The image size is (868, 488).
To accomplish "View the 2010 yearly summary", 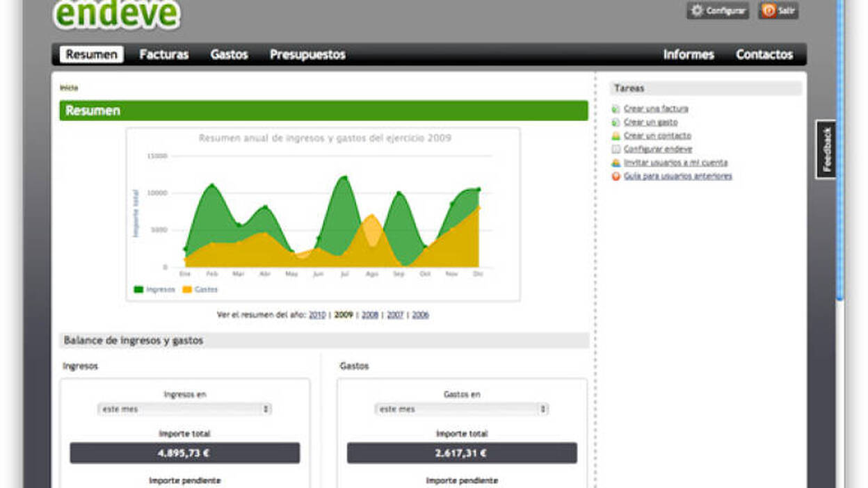I will tap(317, 315).
